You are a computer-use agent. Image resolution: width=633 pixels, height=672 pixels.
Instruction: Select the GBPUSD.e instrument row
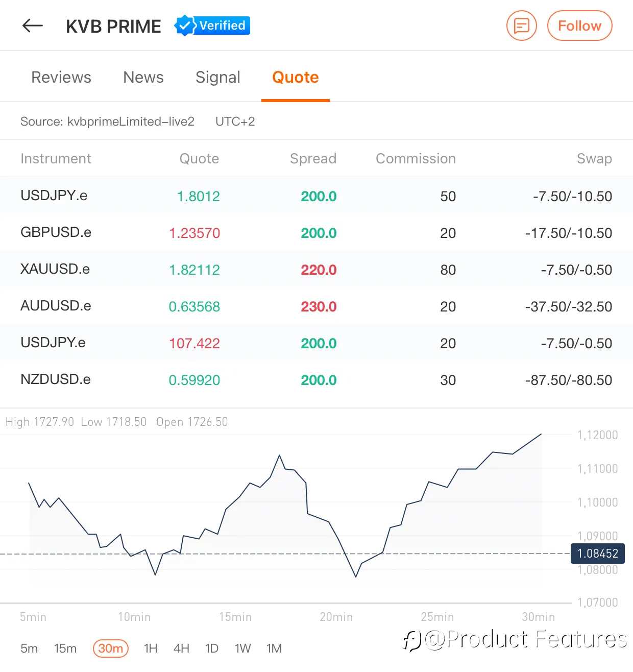tap(316, 233)
